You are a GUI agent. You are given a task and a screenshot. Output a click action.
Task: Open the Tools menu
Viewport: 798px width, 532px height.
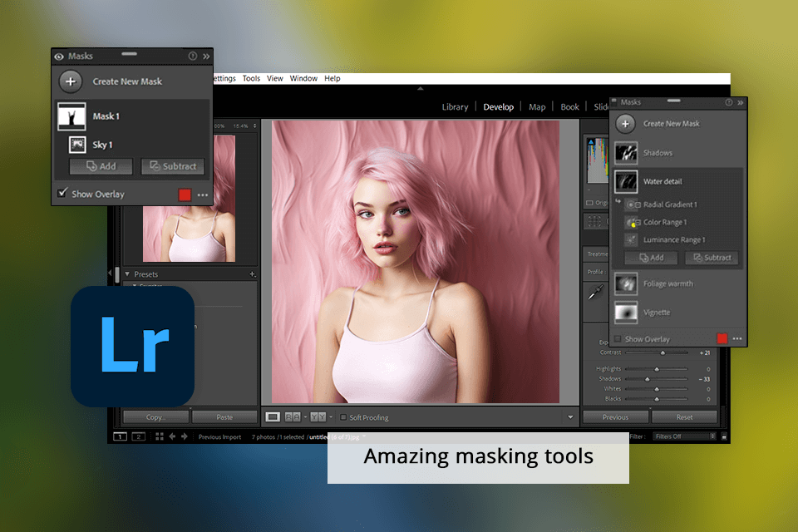(251, 78)
